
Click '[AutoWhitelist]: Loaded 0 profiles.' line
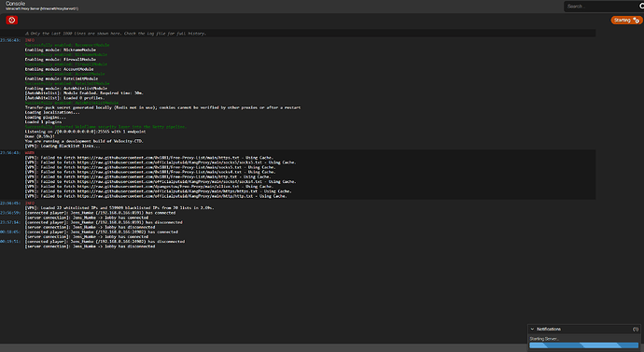coord(64,98)
